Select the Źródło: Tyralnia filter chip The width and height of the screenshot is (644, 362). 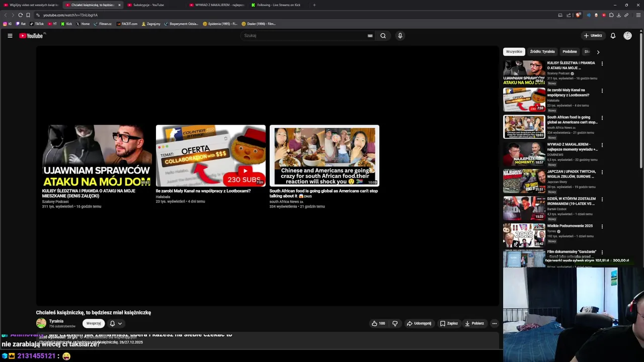[542, 52]
